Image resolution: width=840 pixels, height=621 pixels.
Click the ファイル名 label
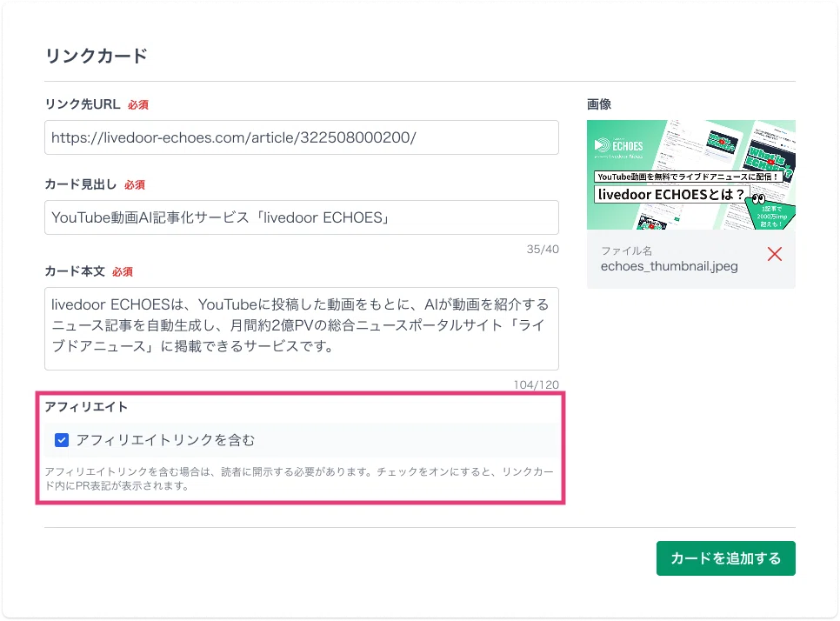626,250
